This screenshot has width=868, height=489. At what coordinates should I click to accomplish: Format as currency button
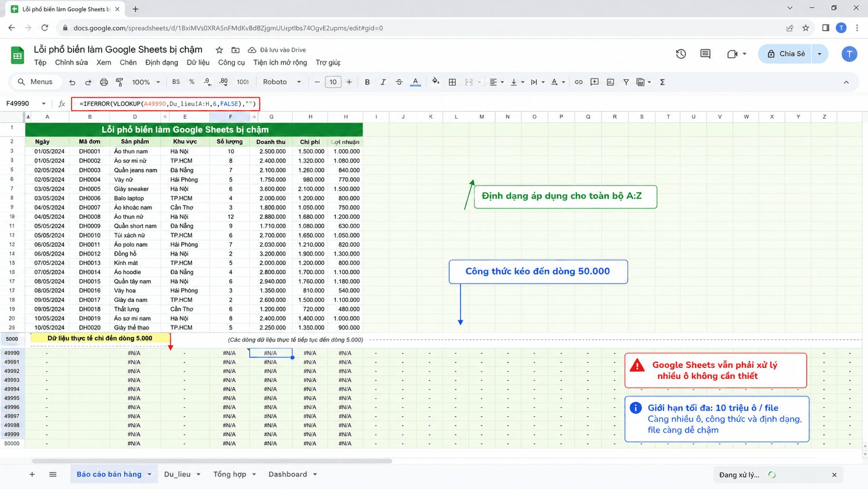(176, 82)
